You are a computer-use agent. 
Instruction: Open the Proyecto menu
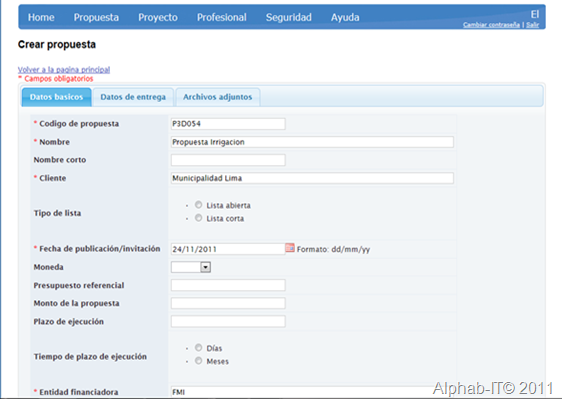click(158, 17)
